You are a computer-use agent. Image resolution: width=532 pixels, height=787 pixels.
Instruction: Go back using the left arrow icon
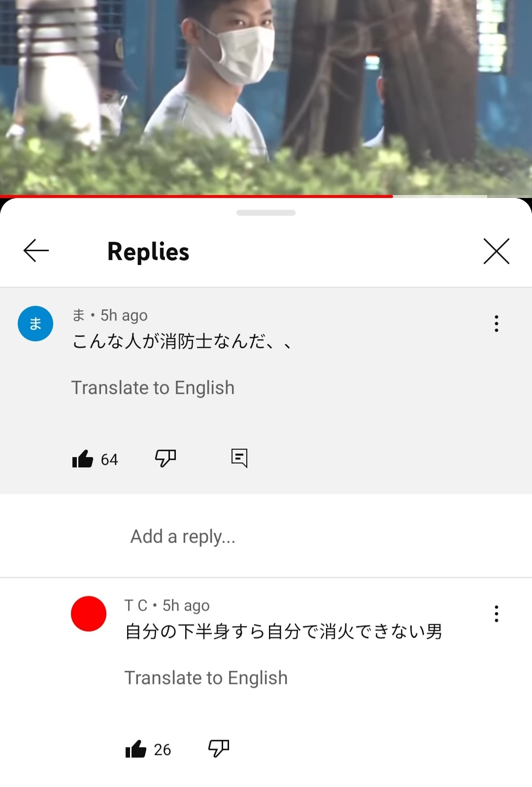coord(36,251)
